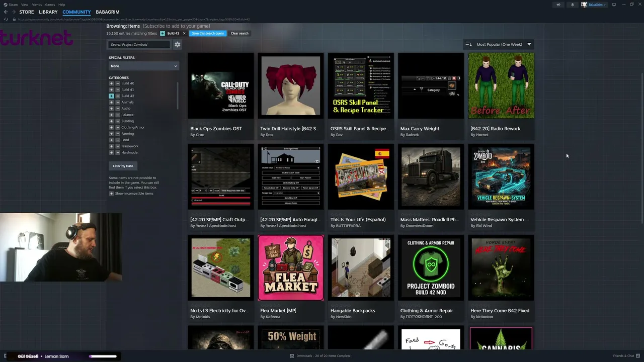Toggle the Balance category filter on

point(111,115)
